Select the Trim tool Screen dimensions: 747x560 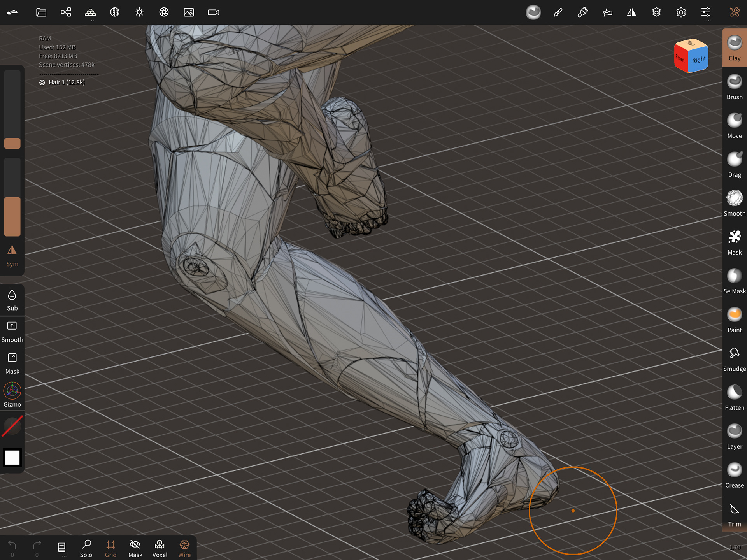click(735, 514)
